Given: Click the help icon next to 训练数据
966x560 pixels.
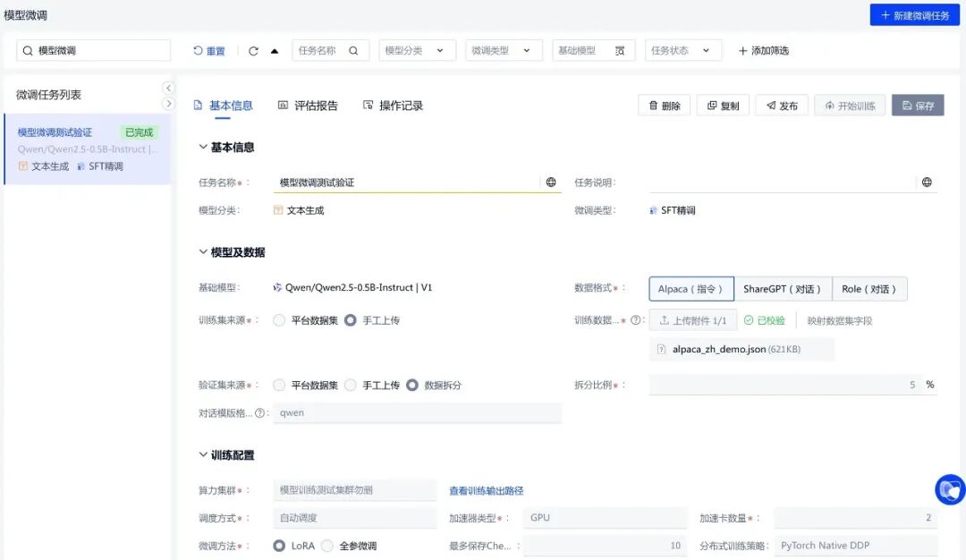Looking at the screenshot, I should [636, 320].
